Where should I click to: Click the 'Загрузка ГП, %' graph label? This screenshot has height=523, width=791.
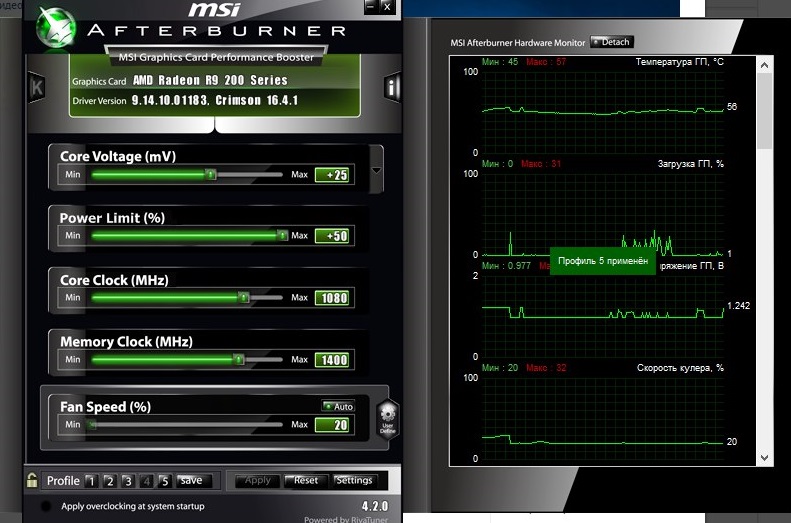point(691,164)
